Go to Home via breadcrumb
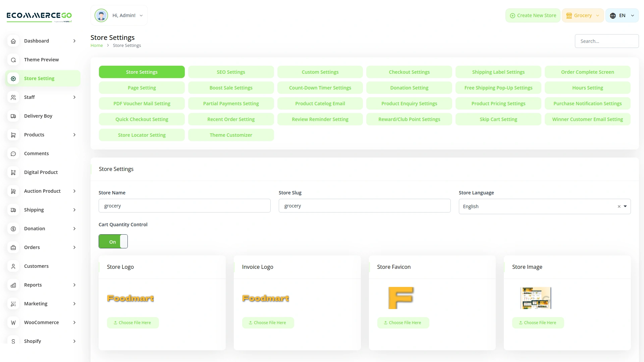Image resolution: width=644 pixels, height=362 pixels. [97, 45]
